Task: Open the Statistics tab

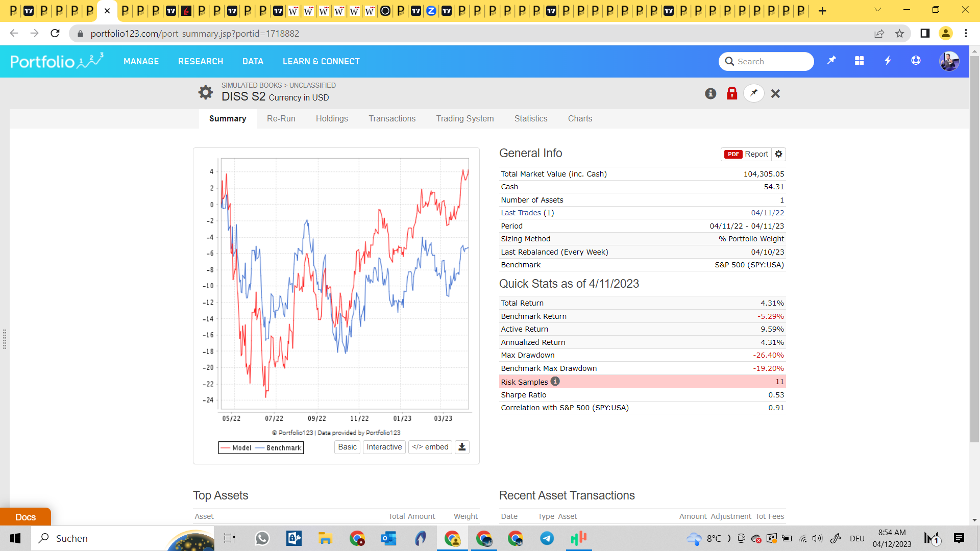Action: point(531,118)
